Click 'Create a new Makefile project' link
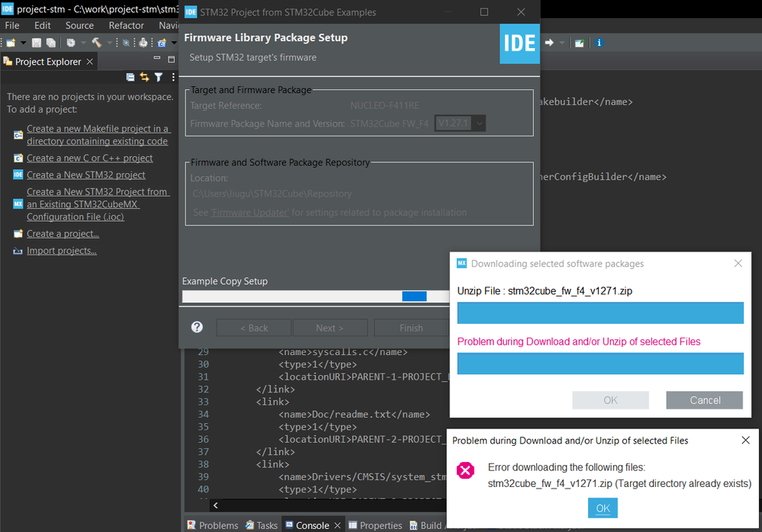The width and height of the screenshot is (762, 532). (98, 135)
